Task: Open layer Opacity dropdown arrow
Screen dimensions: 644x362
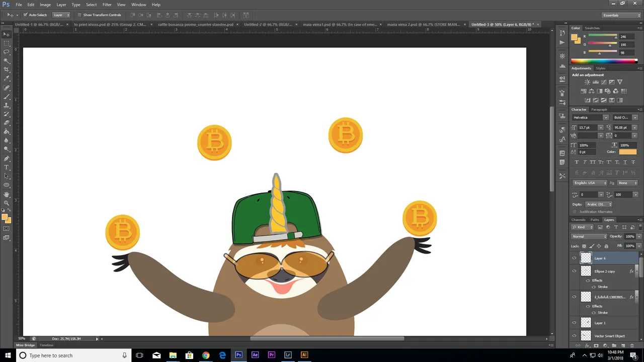Action: coord(639,236)
